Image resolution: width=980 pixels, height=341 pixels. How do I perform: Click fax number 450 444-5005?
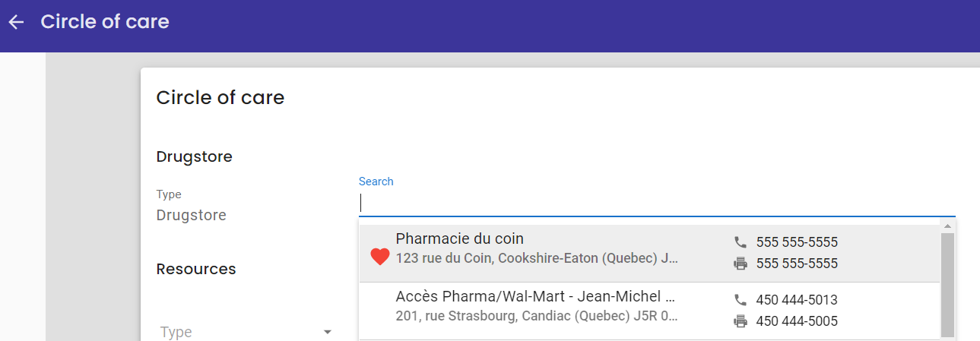pos(797,321)
